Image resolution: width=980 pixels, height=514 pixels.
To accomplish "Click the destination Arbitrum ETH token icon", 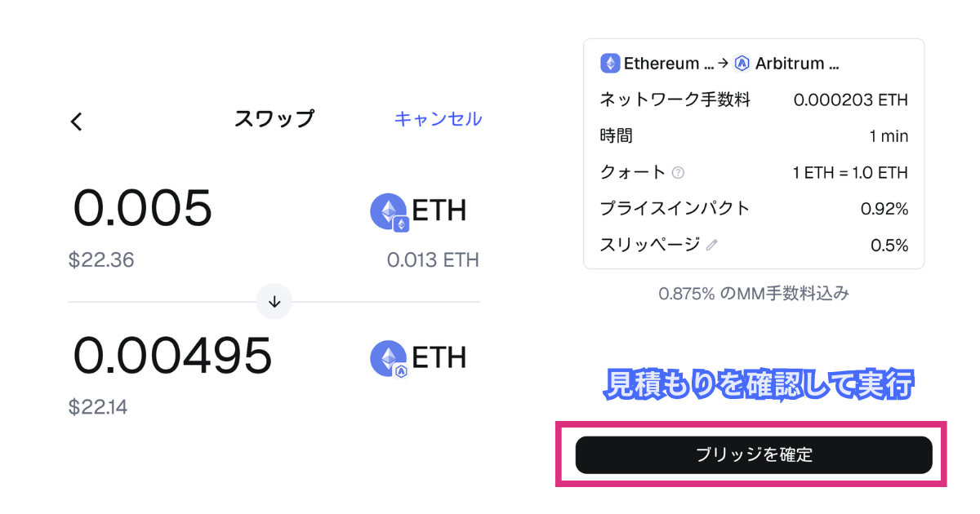I will [x=390, y=358].
